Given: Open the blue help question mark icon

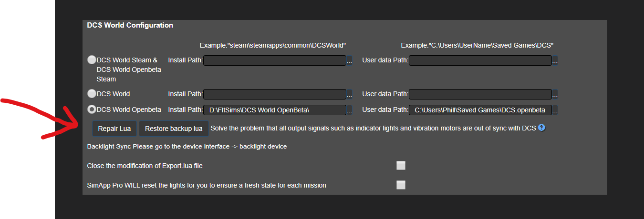Looking at the screenshot, I should coord(541,128).
